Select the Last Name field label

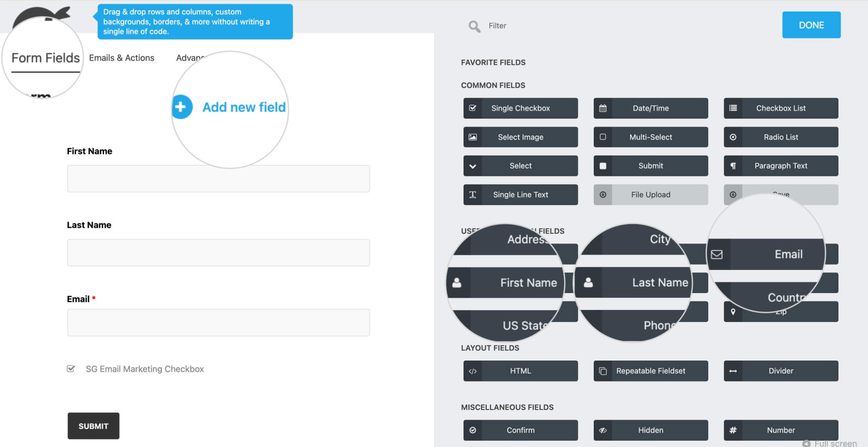pyautogui.click(x=89, y=225)
